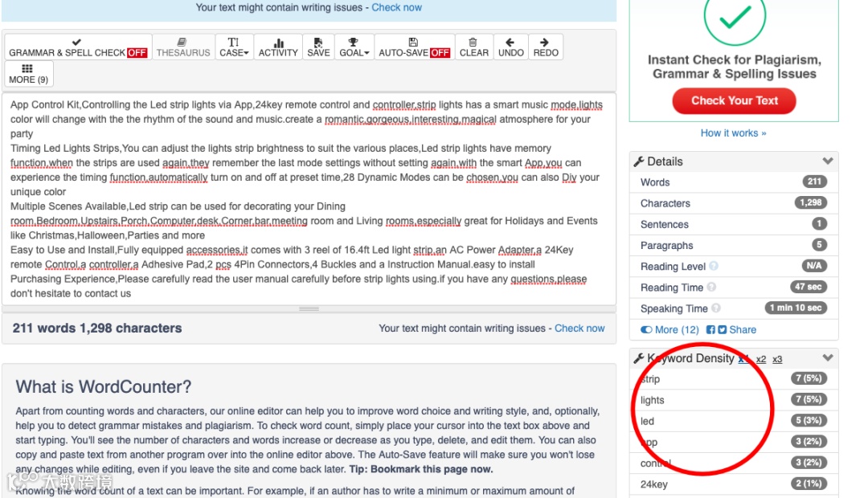Click the Clear trash button
Image resolution: width=868 pixels, height=498 pixels.
point(474,47)
